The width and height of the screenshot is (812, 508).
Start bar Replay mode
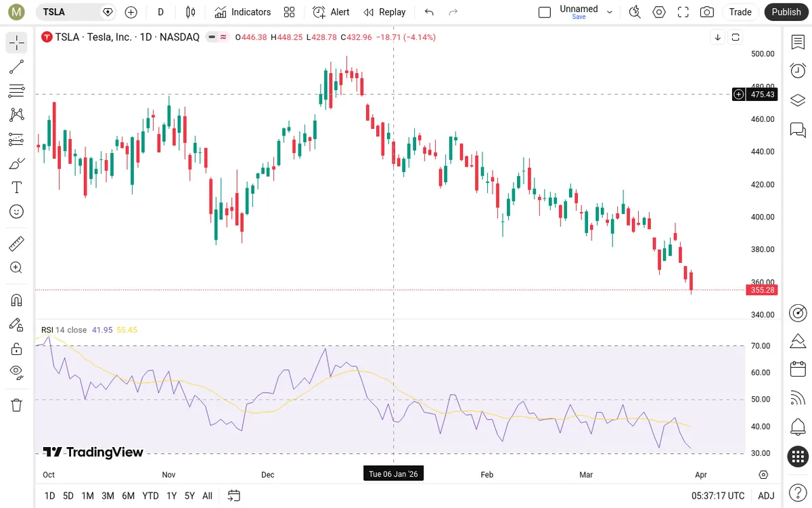pyautogui.click(x=384, y=12)
